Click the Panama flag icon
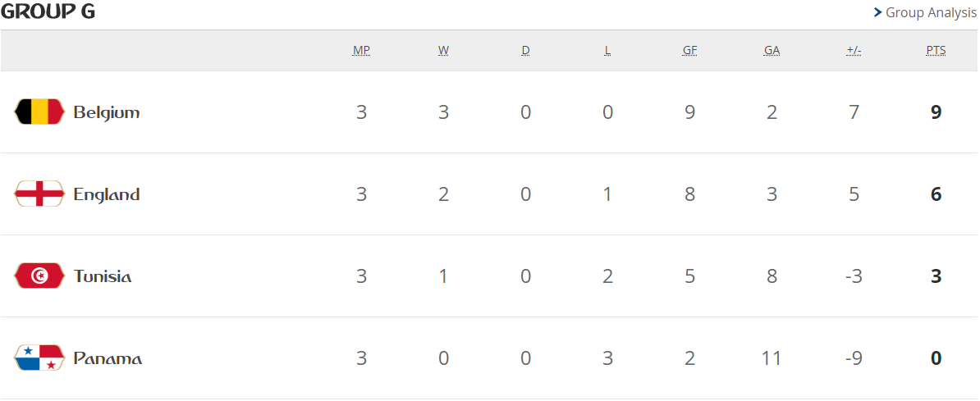The image size is (980, 401). pyautogui.click(x=39, y=358)
